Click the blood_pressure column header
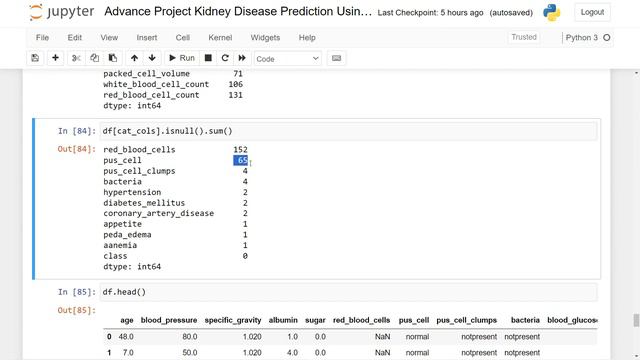Screen dimensions: 640x360 (x=169, y=320)
